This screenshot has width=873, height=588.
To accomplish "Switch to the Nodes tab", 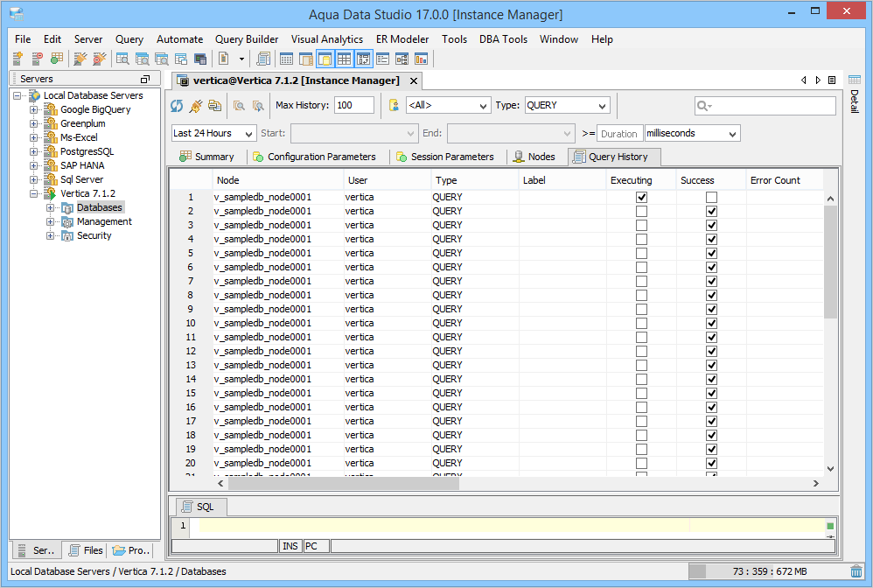I will point(534,157).
